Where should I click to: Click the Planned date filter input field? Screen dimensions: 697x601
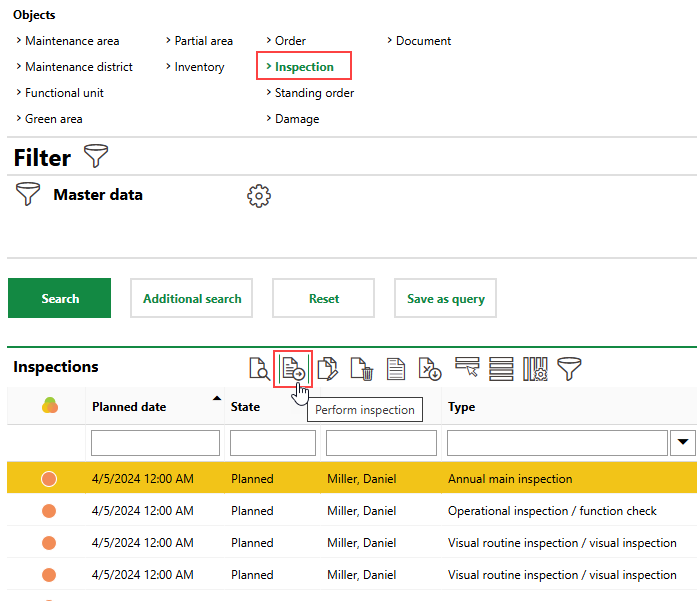(x=155, y=443)
